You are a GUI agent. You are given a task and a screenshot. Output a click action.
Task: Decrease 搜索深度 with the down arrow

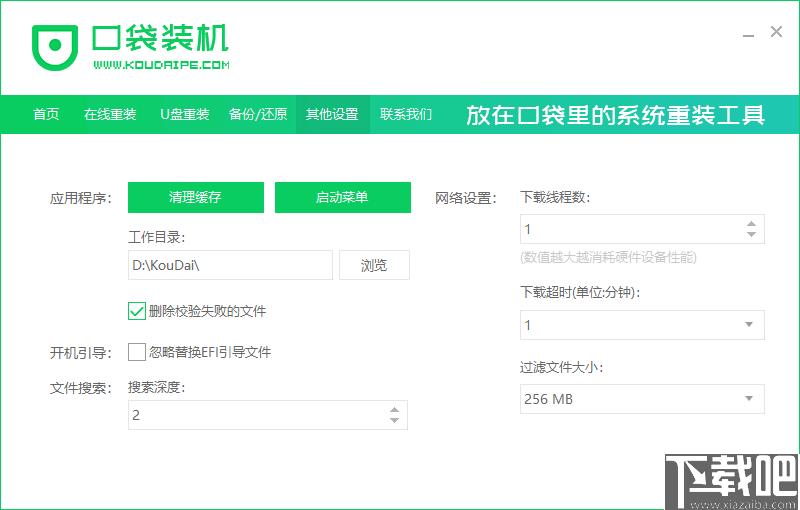pyautogui.click(x=394, y=421)
